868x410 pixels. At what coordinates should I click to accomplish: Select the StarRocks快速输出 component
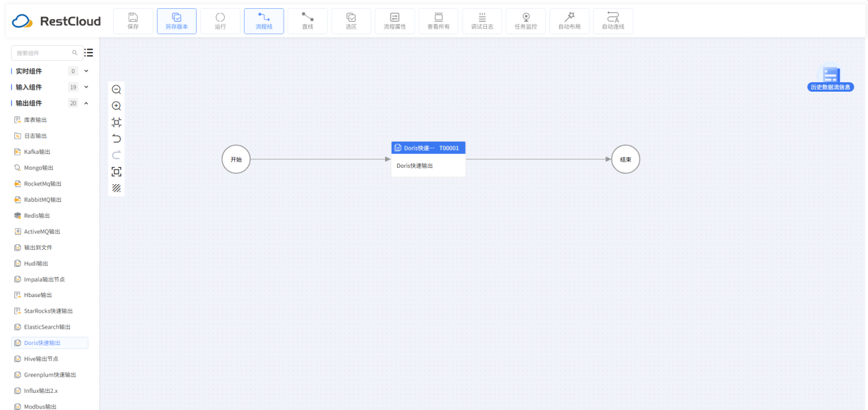point(49,311)
